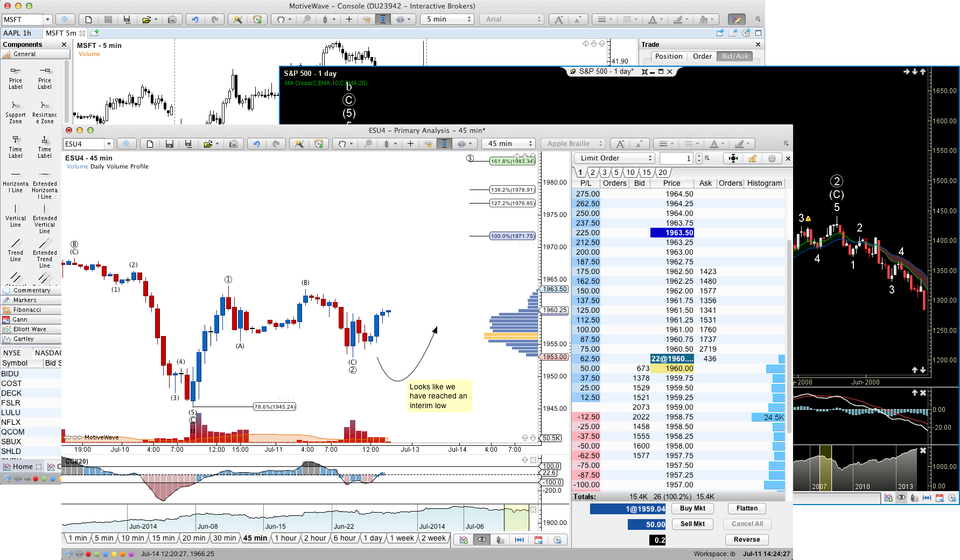Decrease font size in ESU4 toolbar
Viewport: 960px width, 560px height.
click(639, 144)
